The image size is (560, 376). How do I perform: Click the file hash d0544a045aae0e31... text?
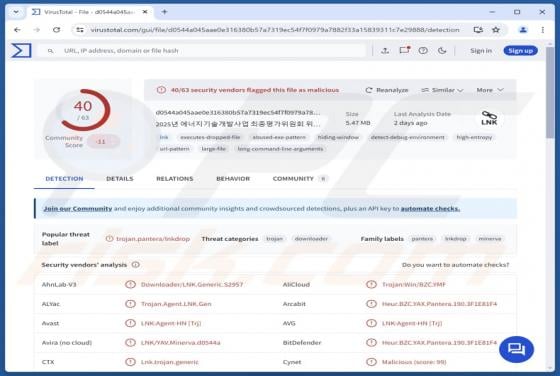click(238, 112)
